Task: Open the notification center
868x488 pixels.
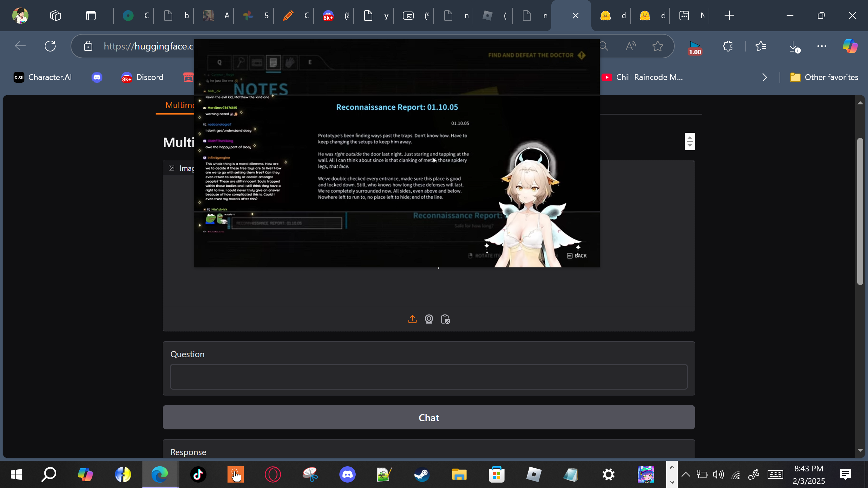Action: [846, 474]
